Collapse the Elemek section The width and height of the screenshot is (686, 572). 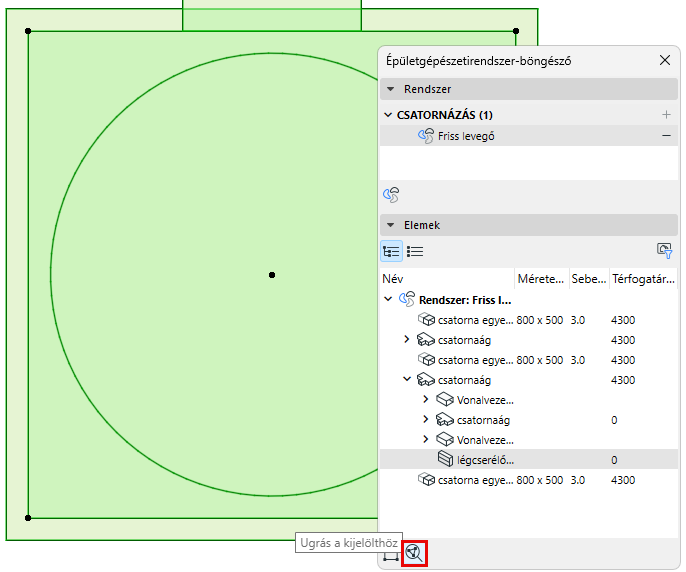391,225
